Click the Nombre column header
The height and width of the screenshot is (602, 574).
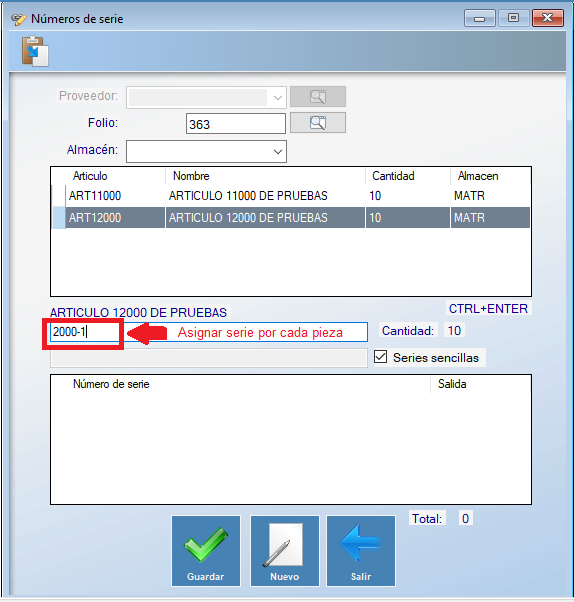pos(191,176)
